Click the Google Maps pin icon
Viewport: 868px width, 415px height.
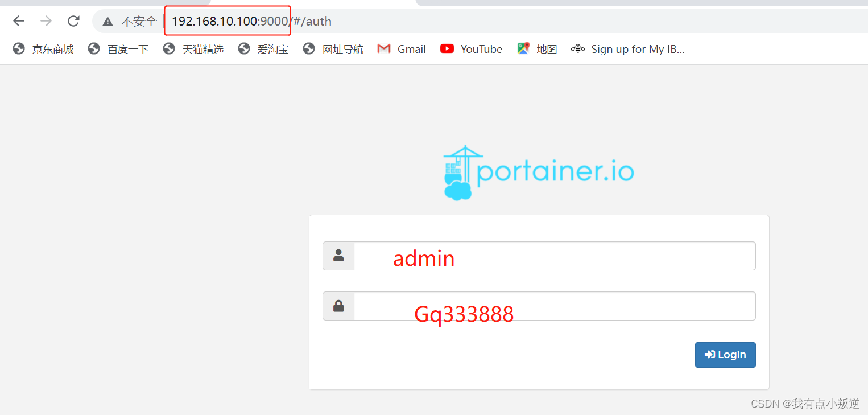[523, 48]
